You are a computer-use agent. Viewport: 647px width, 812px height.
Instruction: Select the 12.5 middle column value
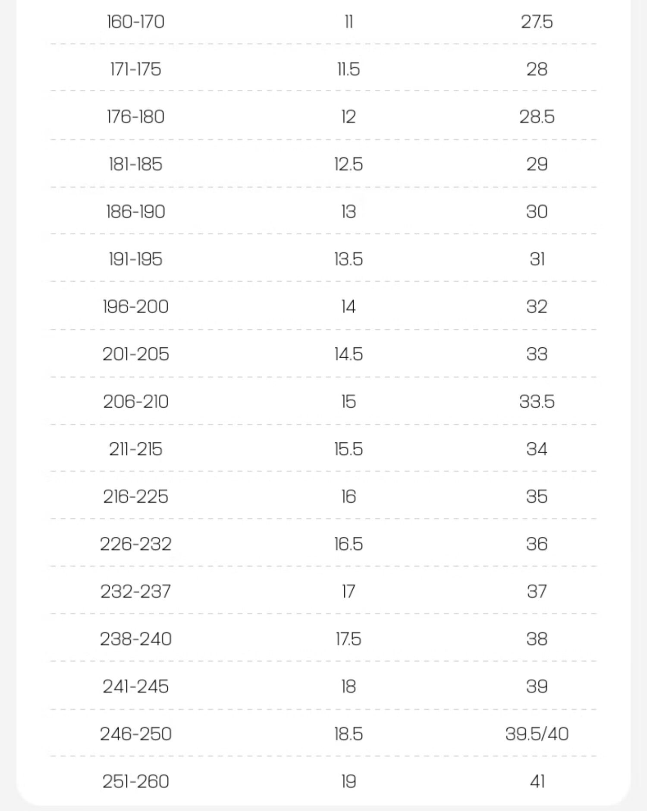point(348,164)
